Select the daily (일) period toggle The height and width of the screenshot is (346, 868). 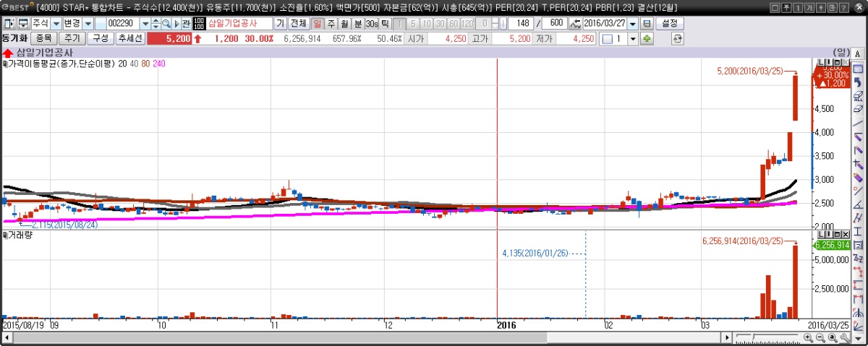[318, 24]
